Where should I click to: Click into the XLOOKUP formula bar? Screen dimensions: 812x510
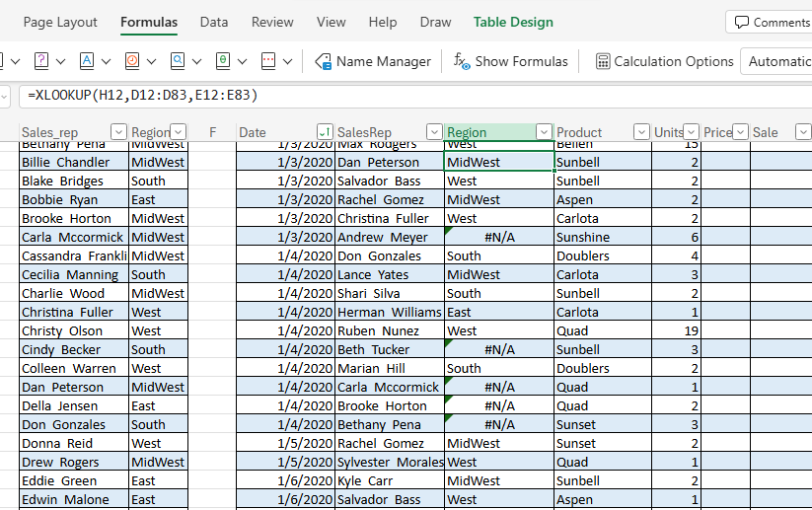[414, 96]
